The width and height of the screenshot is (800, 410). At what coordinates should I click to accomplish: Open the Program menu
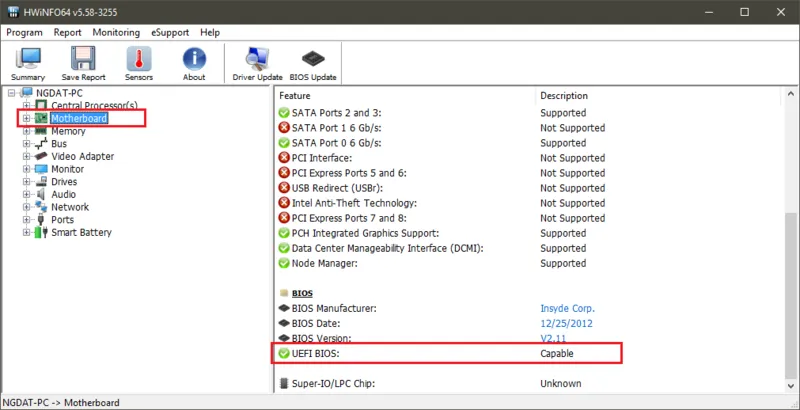(24, 32)
